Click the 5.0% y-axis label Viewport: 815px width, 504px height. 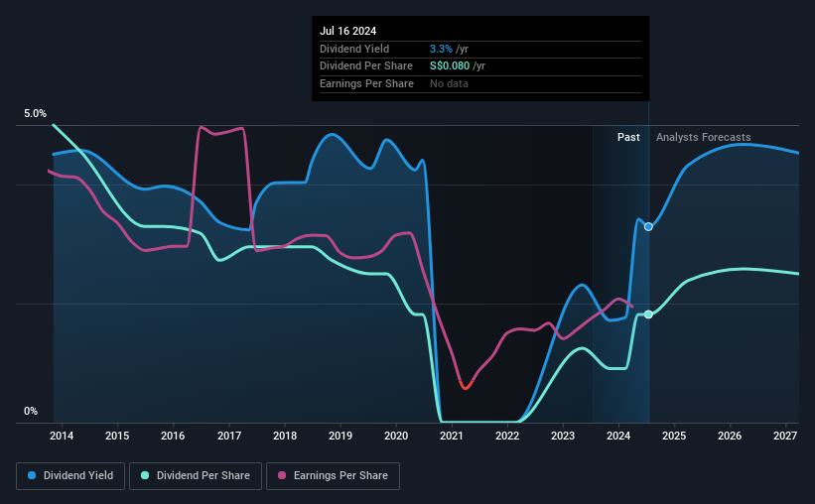click(35, 114)
